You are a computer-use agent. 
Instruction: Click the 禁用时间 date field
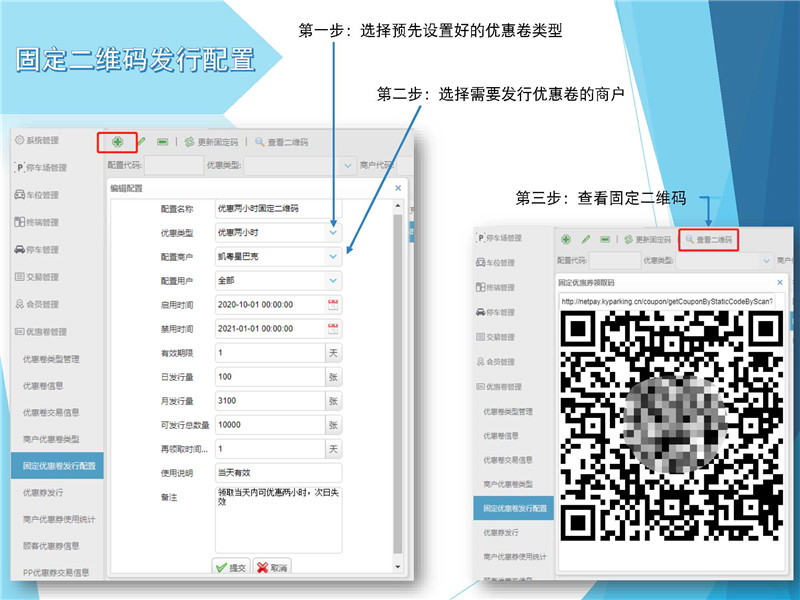[x=270, y=329]
